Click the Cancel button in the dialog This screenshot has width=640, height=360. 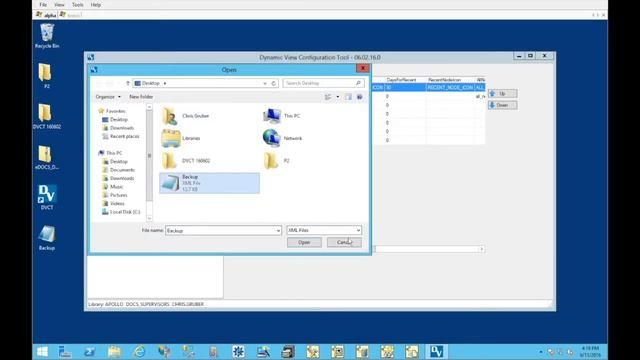coord(344,242)
